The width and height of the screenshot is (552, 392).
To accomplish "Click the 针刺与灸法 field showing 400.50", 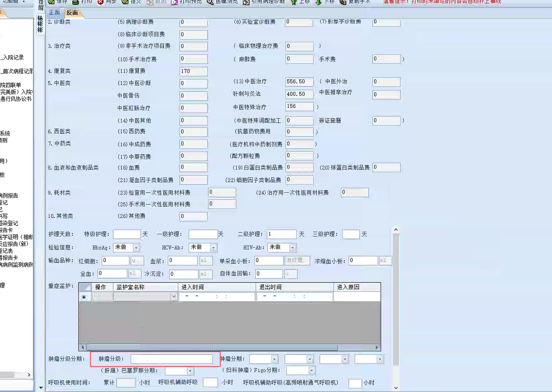I will tap(299, 94).
